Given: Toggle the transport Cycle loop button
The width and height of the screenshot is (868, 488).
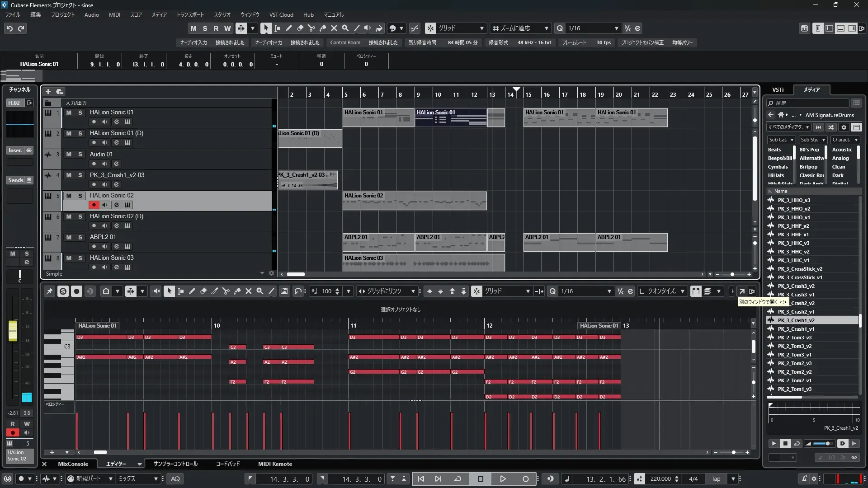Looking at the screenshot, I should click(458, 479).
